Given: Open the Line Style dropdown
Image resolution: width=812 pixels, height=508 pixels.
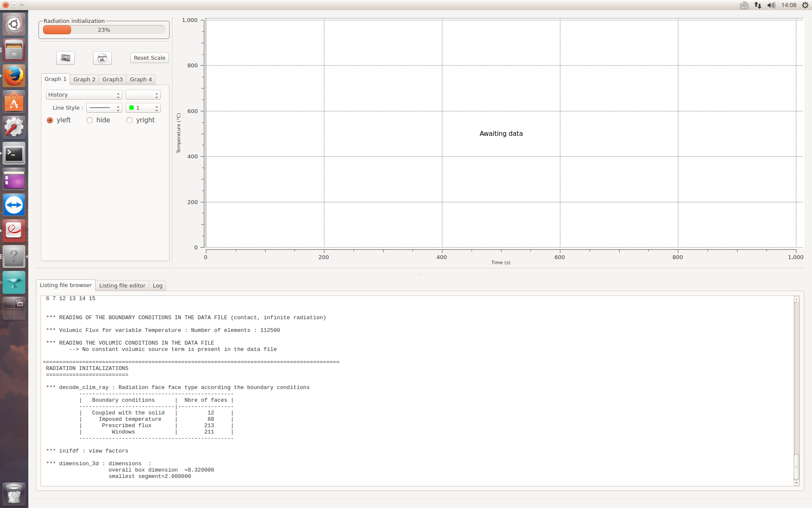Looking at the screenshot, I should [104, 108].
